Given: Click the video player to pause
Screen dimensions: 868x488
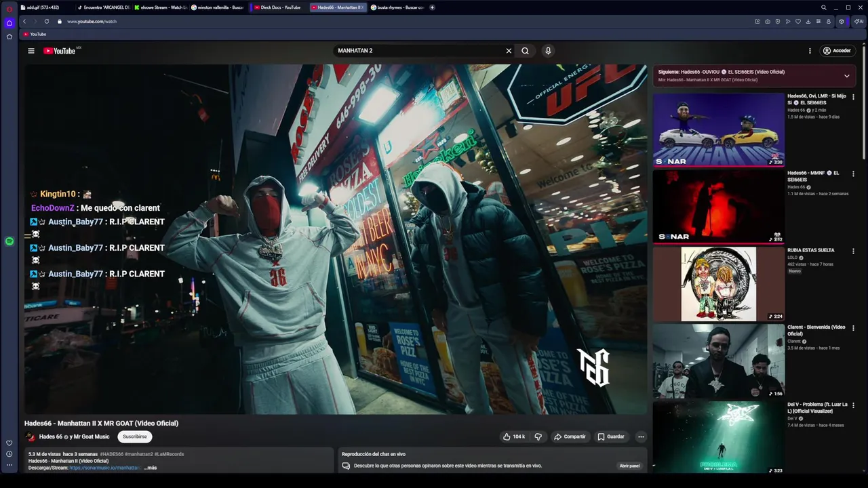Looking at the screenshot, I should coord(336,239).
